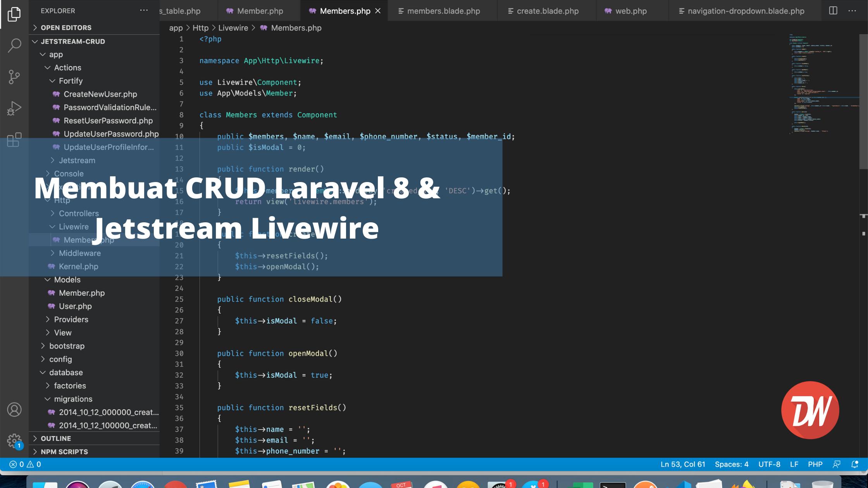Open the Source Control view
Screen dimensions: 868x488
tap(14, 77)
